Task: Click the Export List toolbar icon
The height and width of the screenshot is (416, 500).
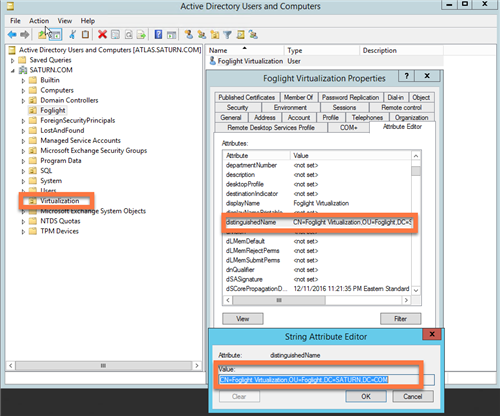Action: [141, 34]
